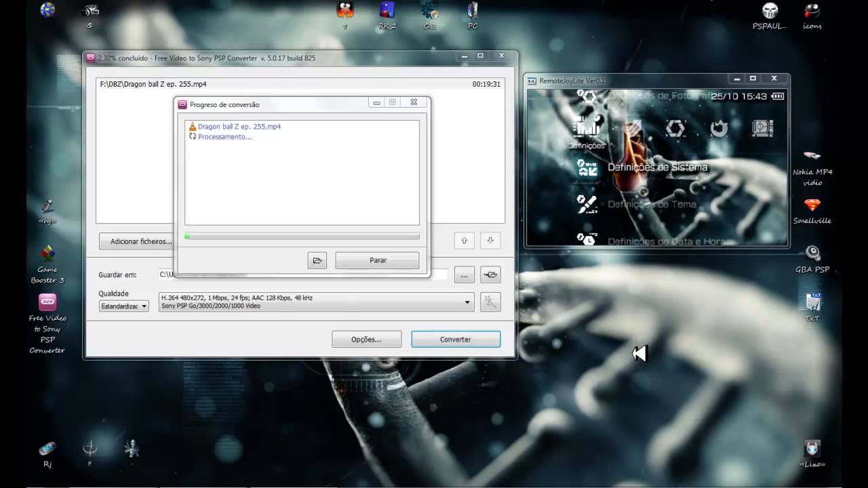Open the globe browser desktop icon
The image size is (868, 488).
click(47, 10)
